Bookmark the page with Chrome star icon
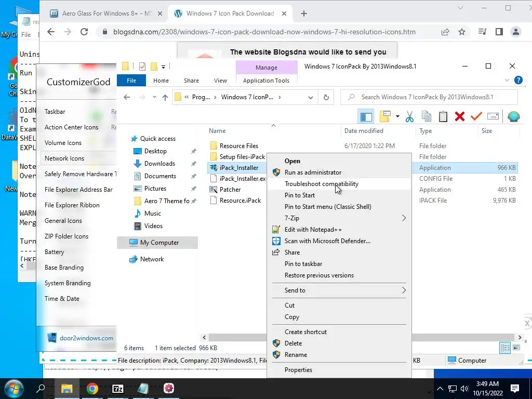 click(462, 32)
